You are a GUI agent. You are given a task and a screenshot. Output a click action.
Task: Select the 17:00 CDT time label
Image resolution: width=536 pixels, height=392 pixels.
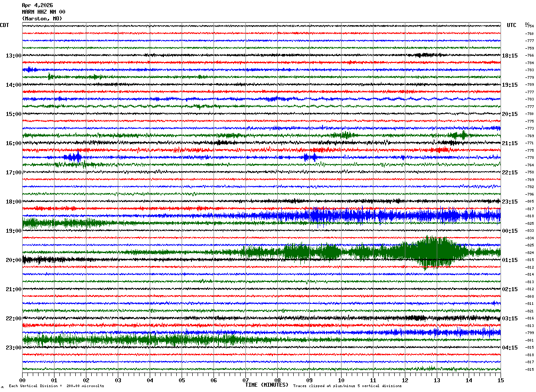click(14, 173)
